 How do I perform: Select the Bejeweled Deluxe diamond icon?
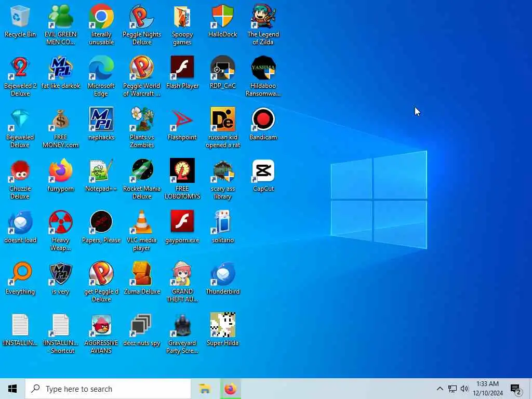20,128
